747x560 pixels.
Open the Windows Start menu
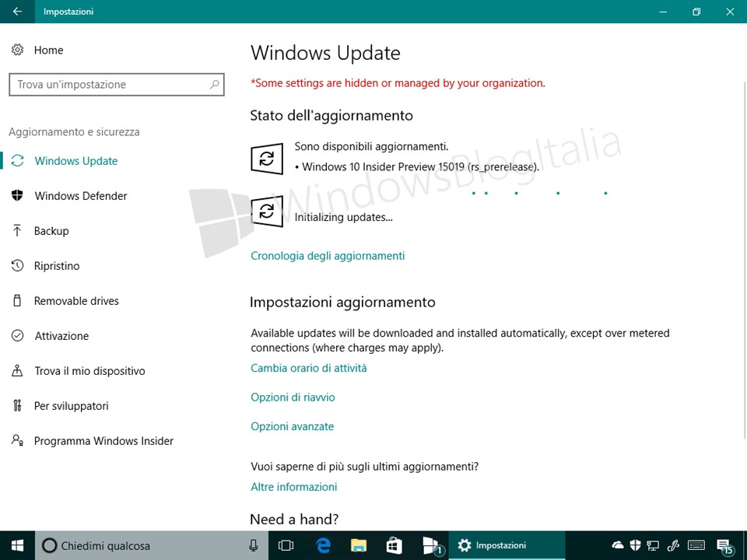point(18,546)
